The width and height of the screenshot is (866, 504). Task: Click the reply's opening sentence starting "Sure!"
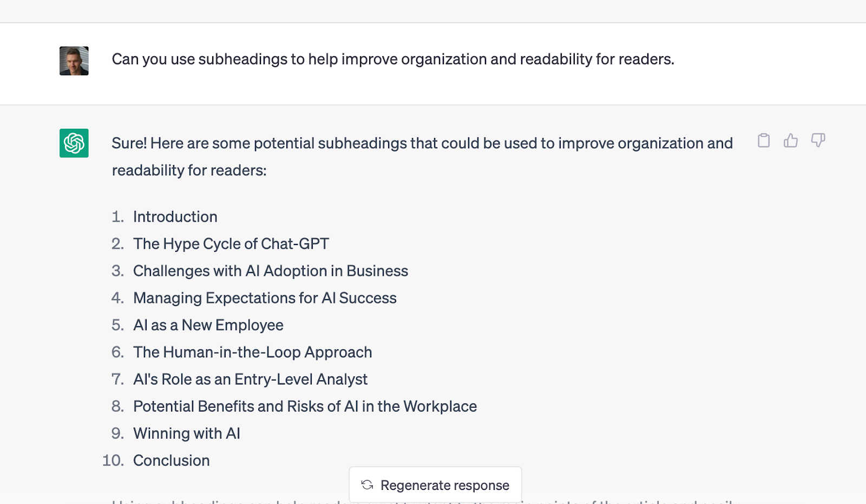(x=422, y=143)
